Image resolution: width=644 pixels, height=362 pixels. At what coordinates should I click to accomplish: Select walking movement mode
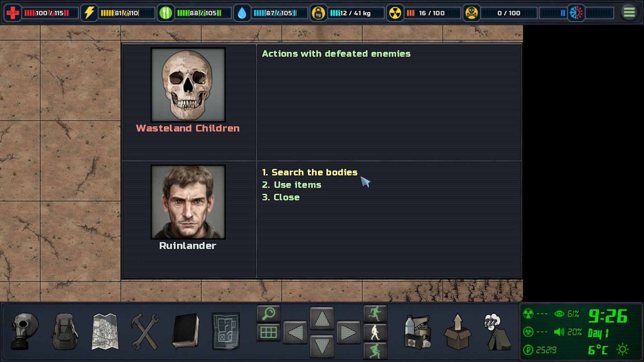[375, 333]
